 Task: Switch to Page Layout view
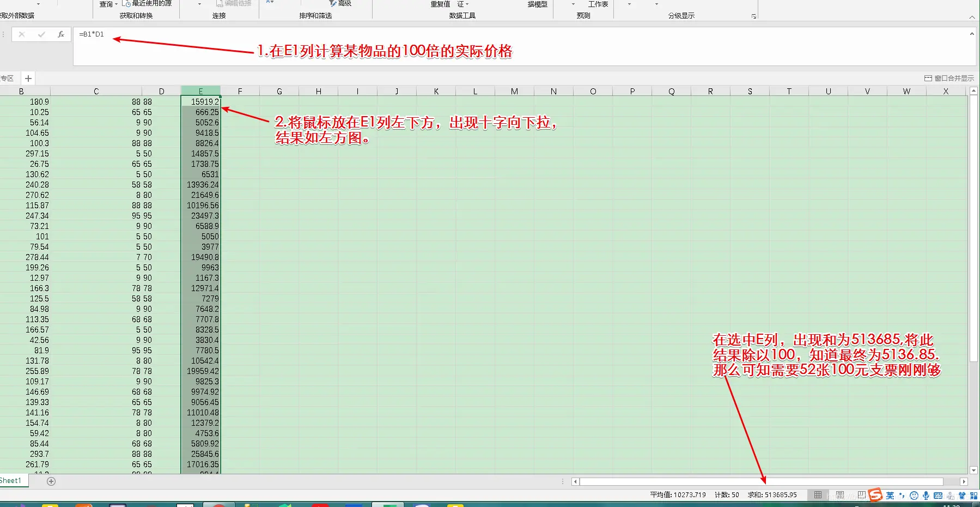pos(839,494)
